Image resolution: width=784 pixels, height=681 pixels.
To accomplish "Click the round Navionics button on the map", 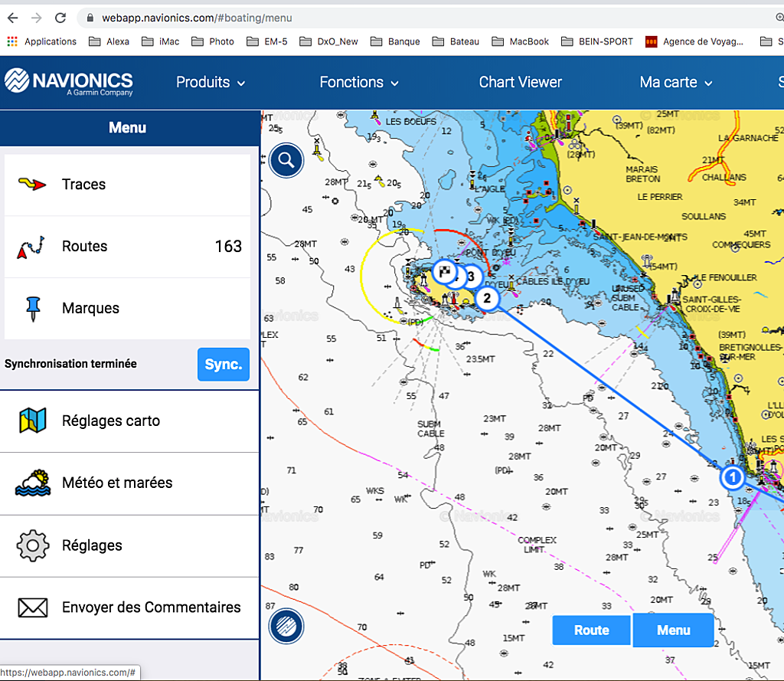I will coord(286,626).
